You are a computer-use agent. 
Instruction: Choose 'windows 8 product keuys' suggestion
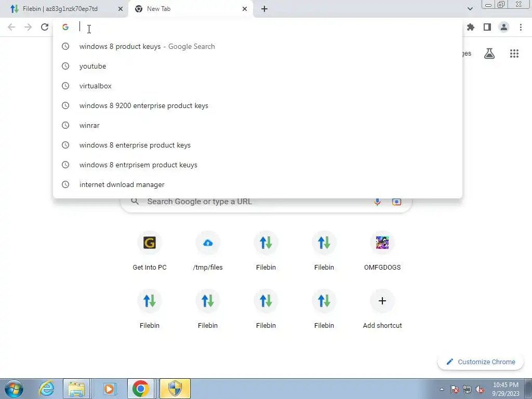click(258, 46)
